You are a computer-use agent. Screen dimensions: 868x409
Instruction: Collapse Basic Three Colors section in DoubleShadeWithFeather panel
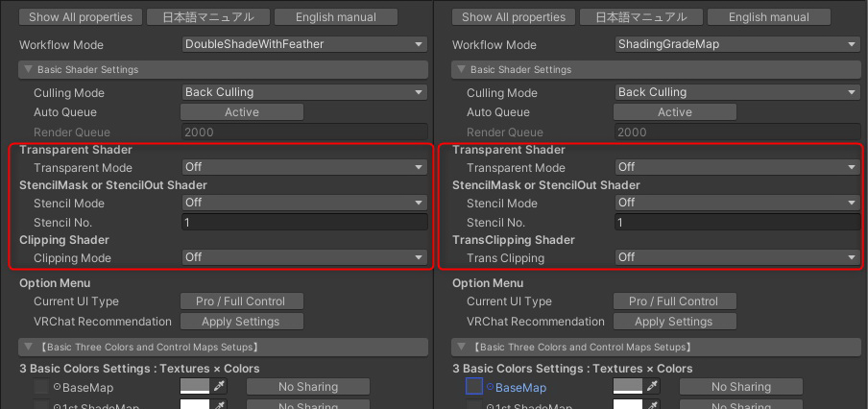(28, 347)
